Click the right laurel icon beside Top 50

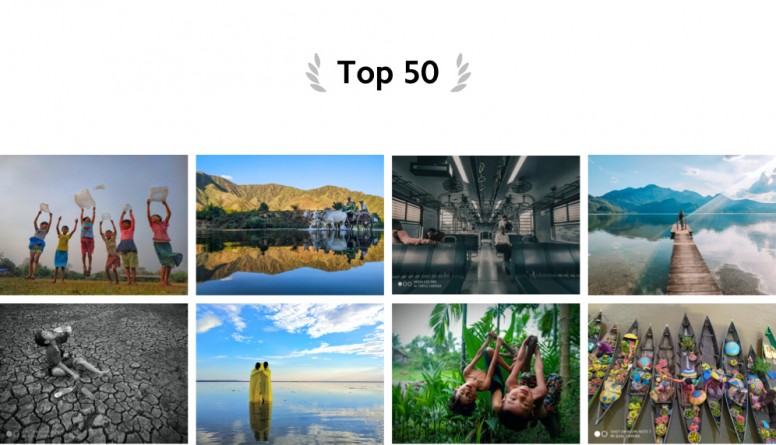(460, 73)
